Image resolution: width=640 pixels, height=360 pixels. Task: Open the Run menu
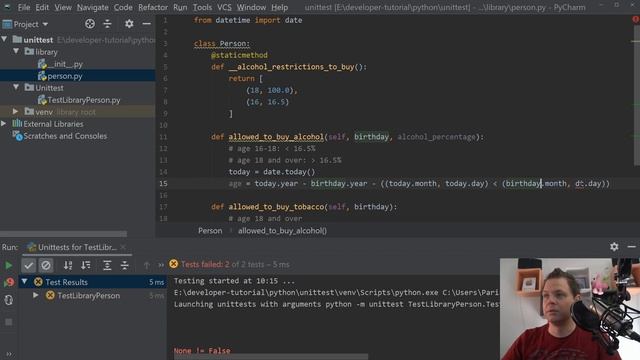(x=180, y=7)
